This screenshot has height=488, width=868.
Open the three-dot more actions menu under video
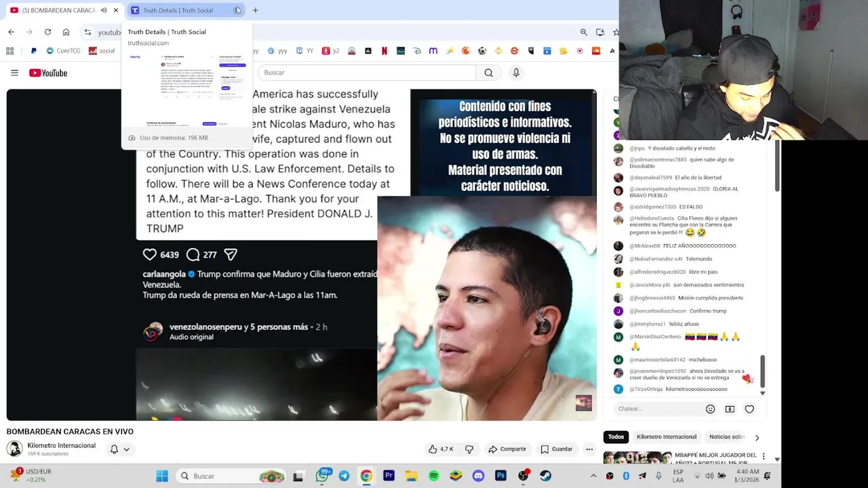(589, 449)
